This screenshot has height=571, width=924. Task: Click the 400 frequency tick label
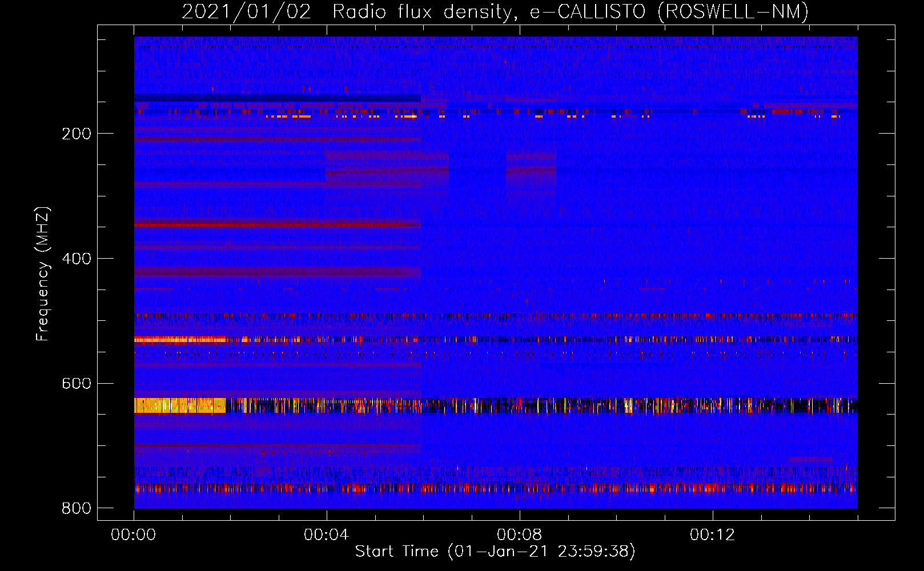[x=77, y=259]
